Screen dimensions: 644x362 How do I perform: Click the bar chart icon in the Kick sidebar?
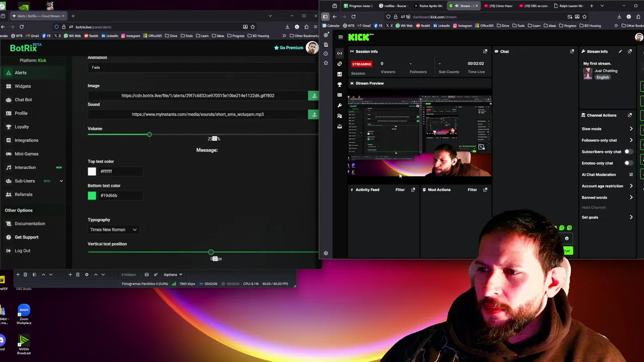tap(340, 74)
